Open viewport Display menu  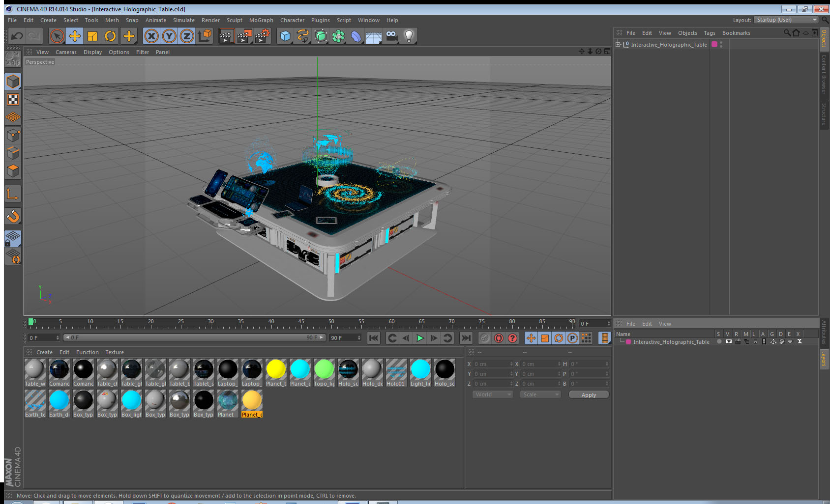92,52
